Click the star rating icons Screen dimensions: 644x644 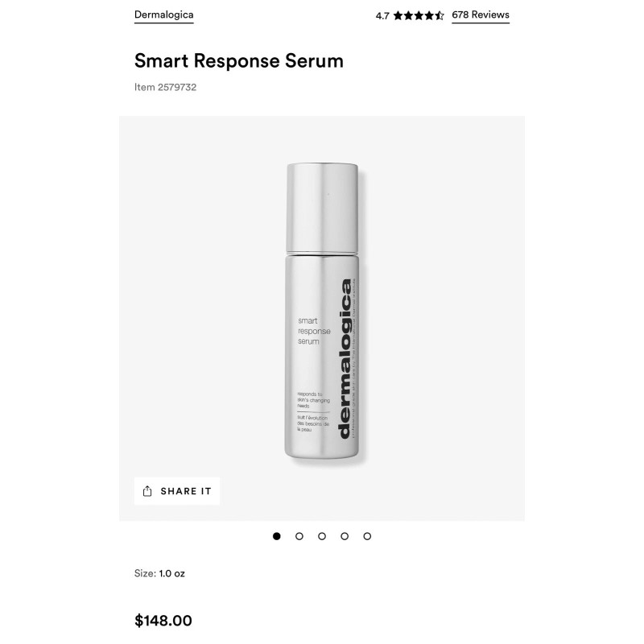pos(419,15)
